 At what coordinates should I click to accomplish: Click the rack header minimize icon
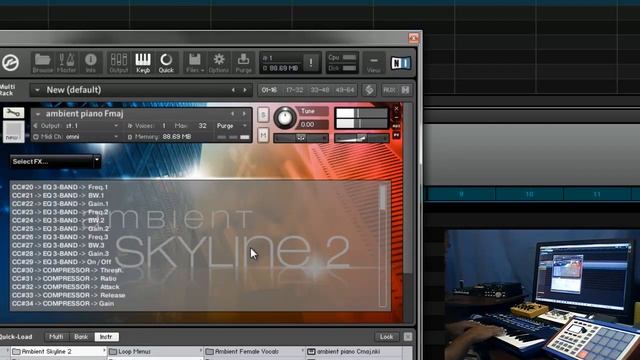tap(405, 90)
